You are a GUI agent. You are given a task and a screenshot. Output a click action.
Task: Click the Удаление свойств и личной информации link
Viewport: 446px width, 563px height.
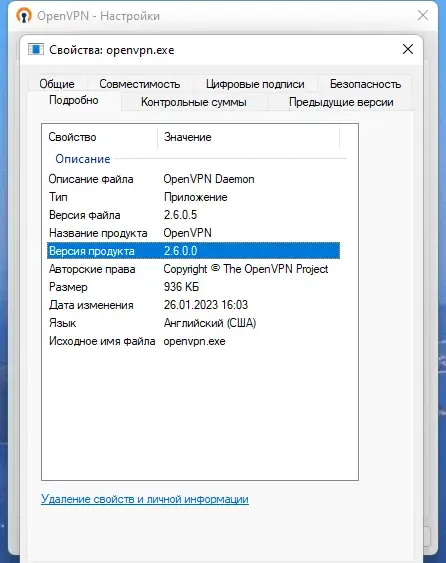coord(145,499)
